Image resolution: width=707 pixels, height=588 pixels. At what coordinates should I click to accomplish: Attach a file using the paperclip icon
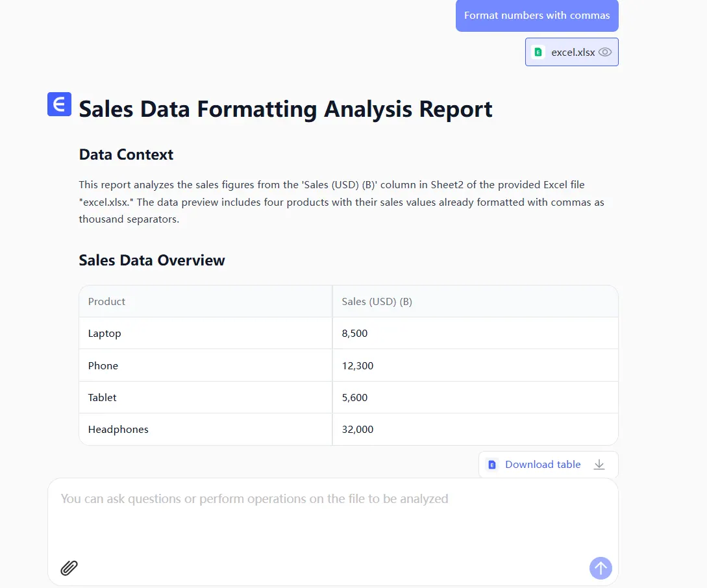coord(69,568)
